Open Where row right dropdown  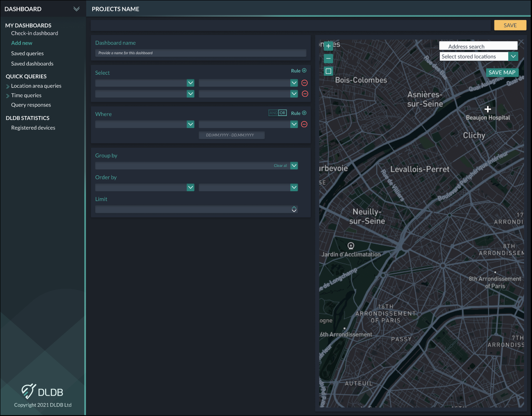click(294, 124)
